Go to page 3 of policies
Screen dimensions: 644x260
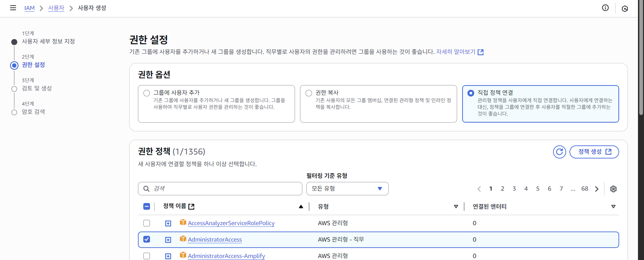pyautogui.click(x=514, y=189)
